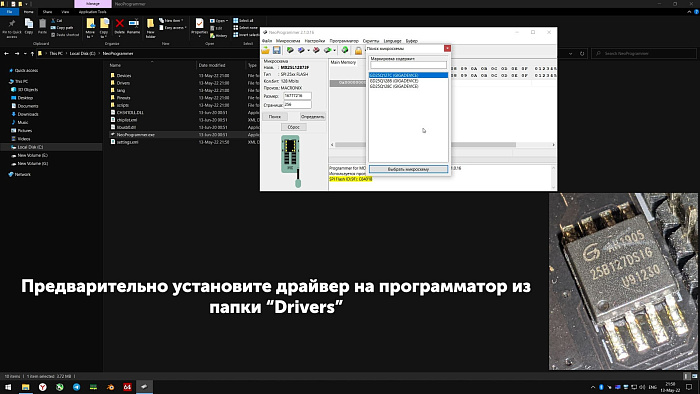700x394 pixels.
Task: Click the Сброс button
Action: pyautogui.click(x=293, y=127)
